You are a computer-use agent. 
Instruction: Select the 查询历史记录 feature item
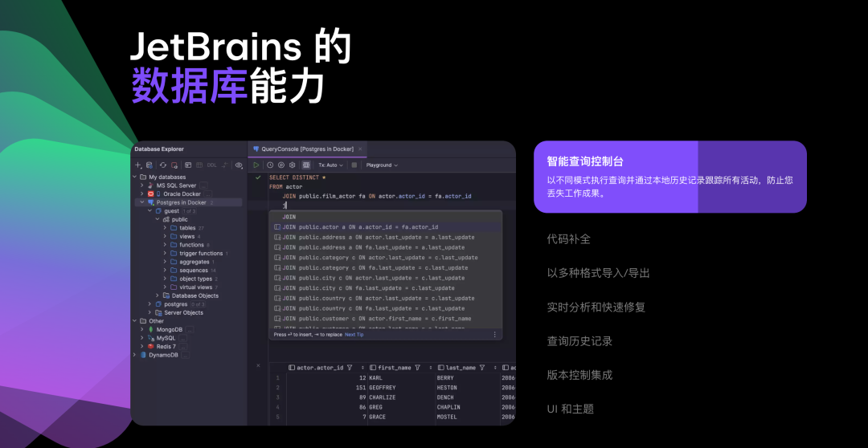point(579,341)
